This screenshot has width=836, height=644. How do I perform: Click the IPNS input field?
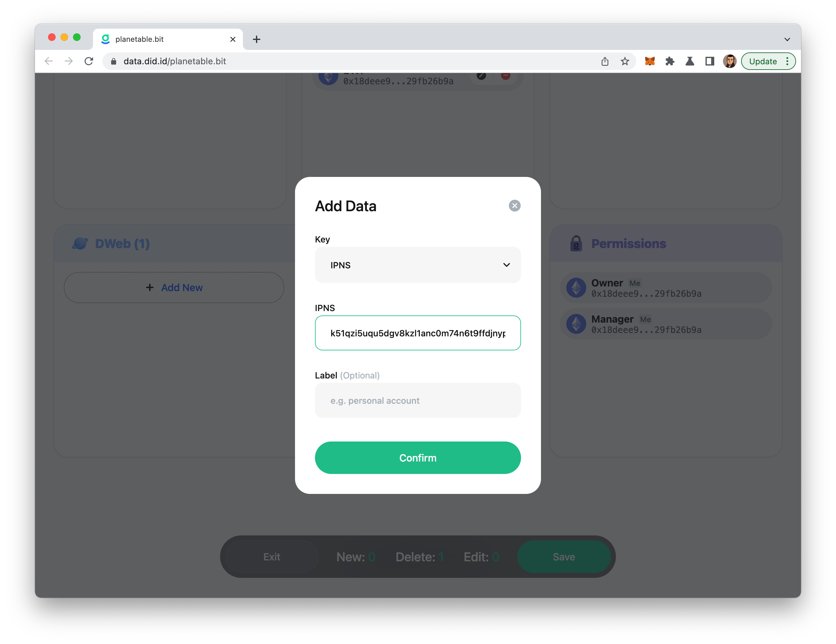pyautogui.click(x=418, y=332)
